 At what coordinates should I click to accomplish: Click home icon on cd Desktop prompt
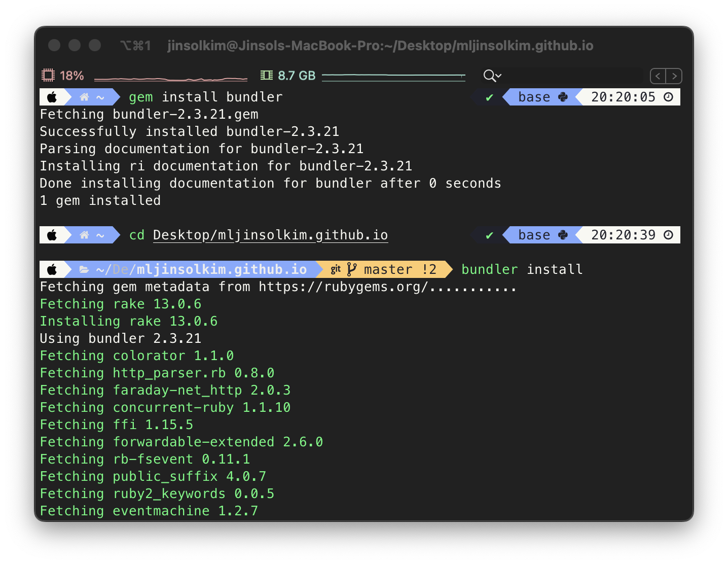click(85, 235)
